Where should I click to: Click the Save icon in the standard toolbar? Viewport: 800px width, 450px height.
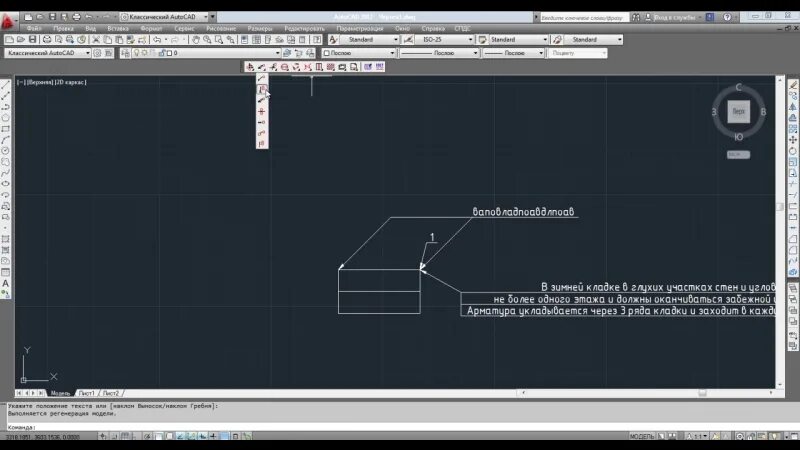pyautogui.click(x=32, y=39)
